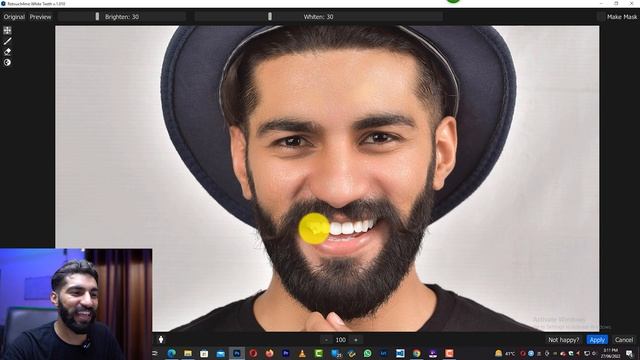Viewport: 640px width, 360px height.
Task: Select the eraser tool in left toolbar
Action: (x=7, y=52)
